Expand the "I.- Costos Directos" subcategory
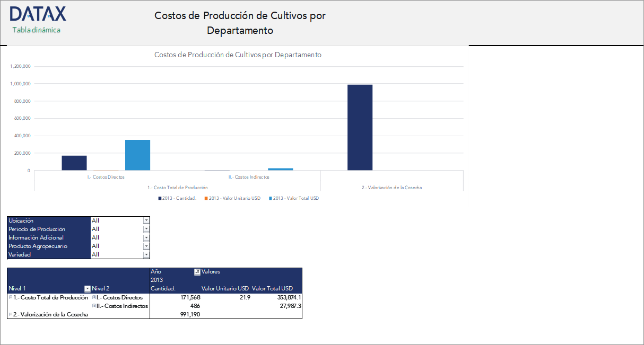This screenshot has width=644, height=345. tap(93, 296)
